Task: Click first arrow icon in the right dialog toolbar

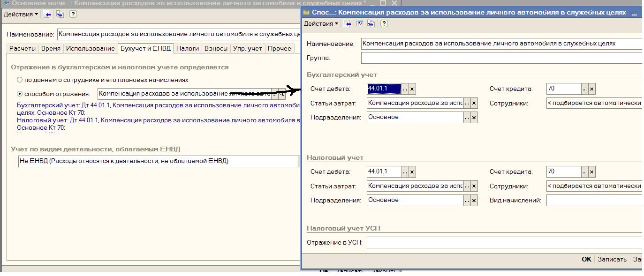Action: (348, 23)
